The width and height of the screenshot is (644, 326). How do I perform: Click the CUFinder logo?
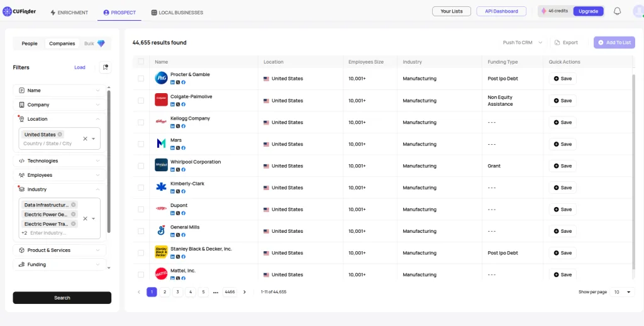point(19,11)
